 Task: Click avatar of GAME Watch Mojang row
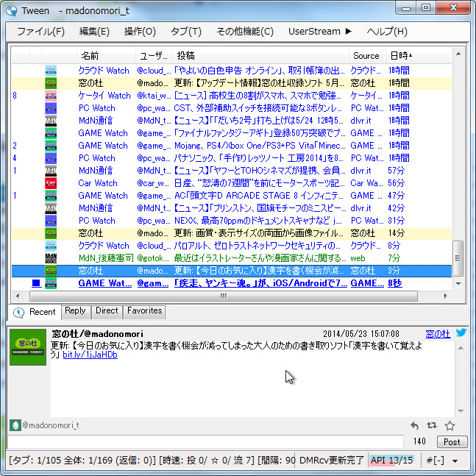pos(51,146)
